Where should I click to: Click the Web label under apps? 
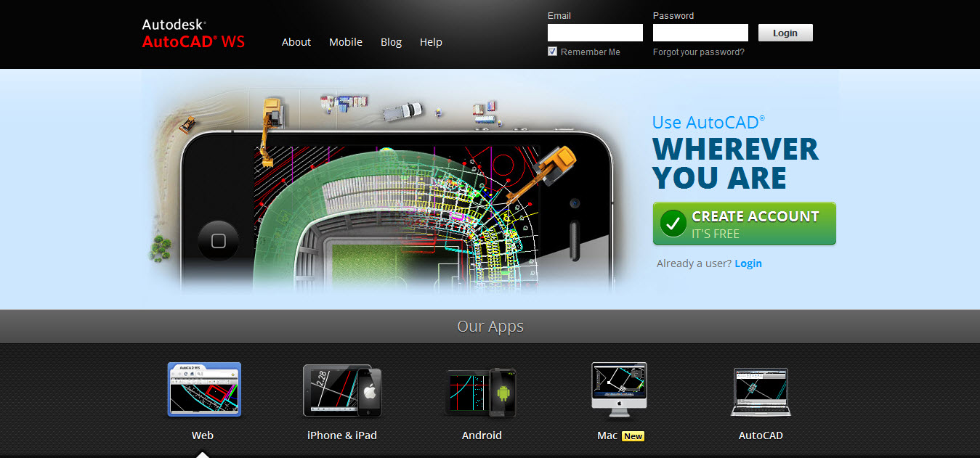click(202, 435)
